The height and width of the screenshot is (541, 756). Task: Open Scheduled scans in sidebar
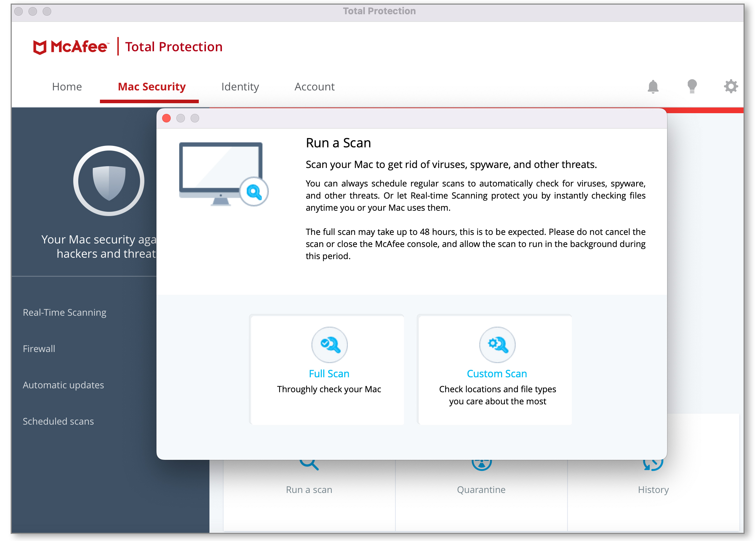tap(58, 421)
